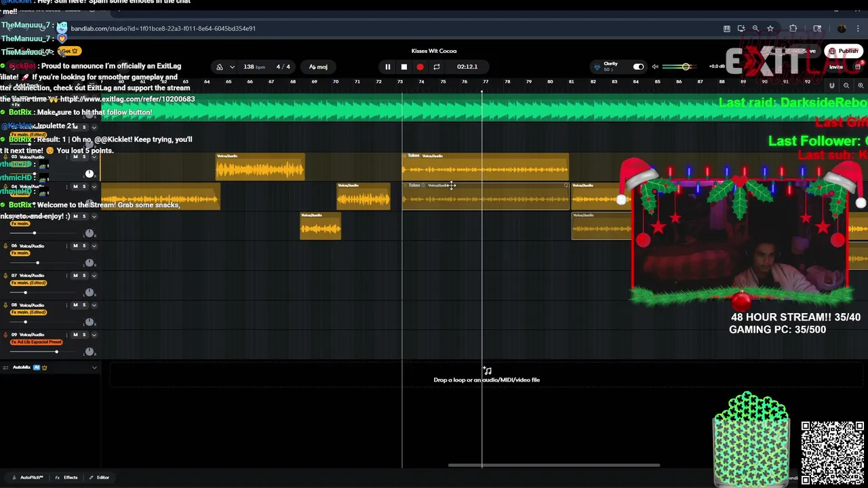Start recording with the red Record button
Viewport: 868px width, 488px height.
click(x=420, y=66)
